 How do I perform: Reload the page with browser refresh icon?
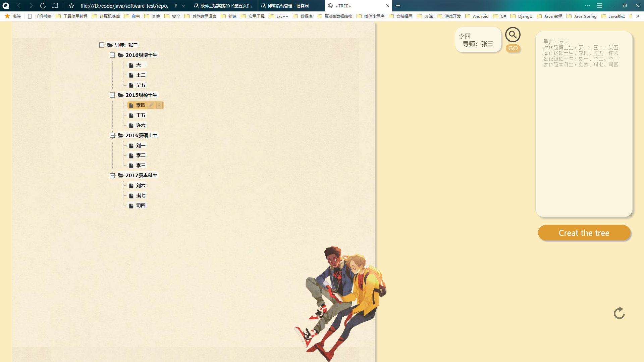point(43,6)
